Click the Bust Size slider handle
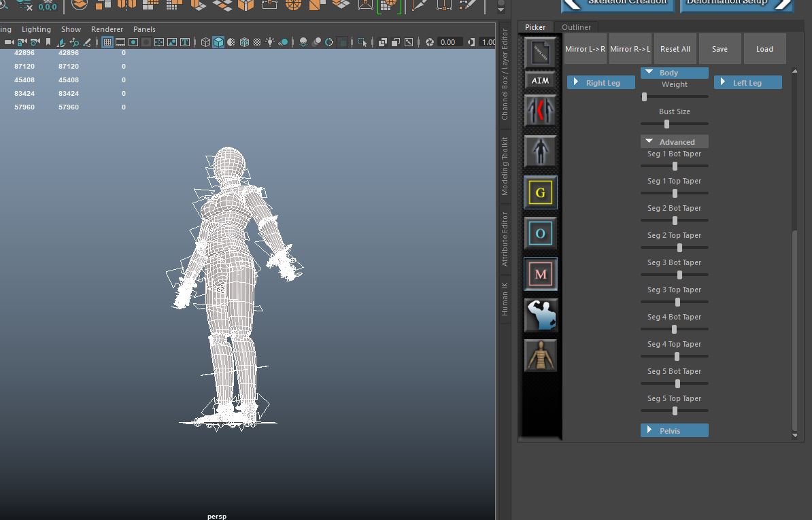 pos(666,124)
